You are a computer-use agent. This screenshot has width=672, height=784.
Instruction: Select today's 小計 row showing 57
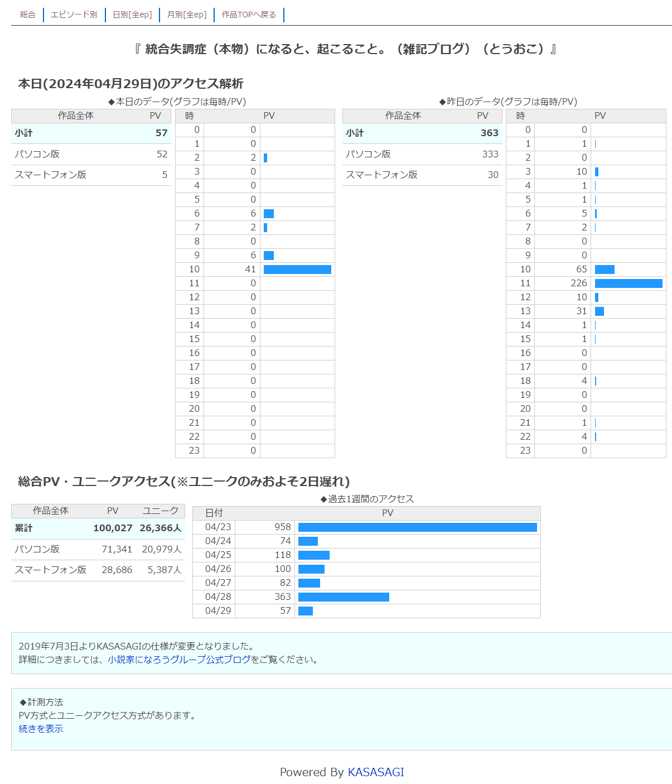(91, 133)
